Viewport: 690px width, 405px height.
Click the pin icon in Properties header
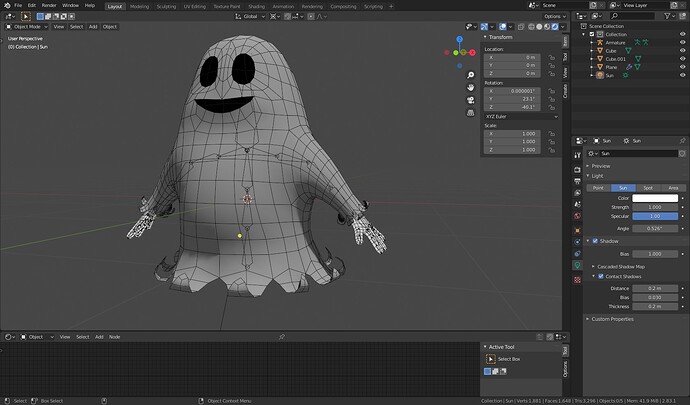(x=682, y=141)
